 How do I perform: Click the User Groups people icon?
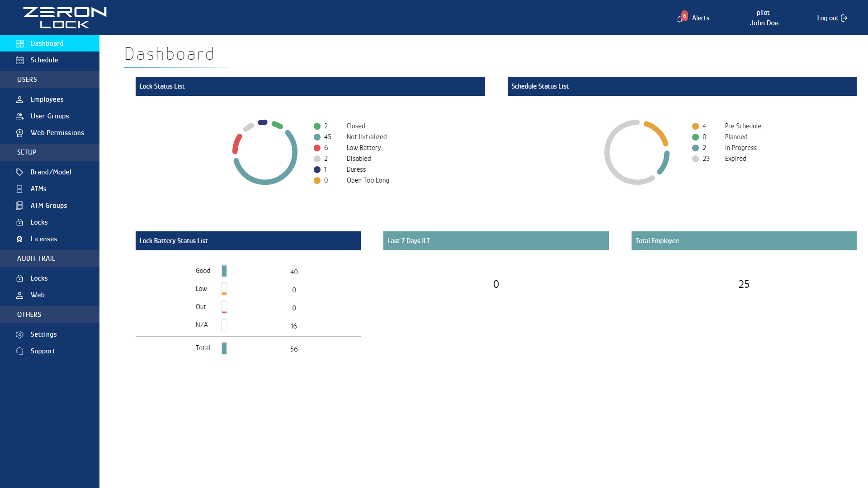[x=19, y=116]
